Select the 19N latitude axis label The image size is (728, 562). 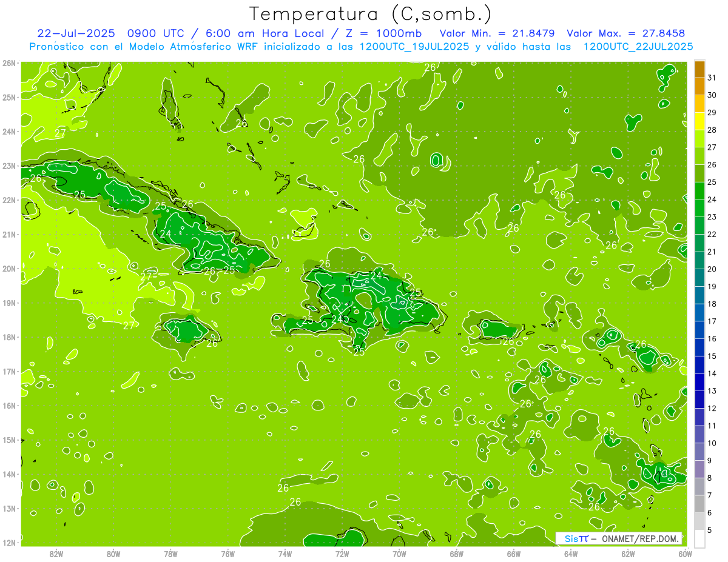point(9,303)
